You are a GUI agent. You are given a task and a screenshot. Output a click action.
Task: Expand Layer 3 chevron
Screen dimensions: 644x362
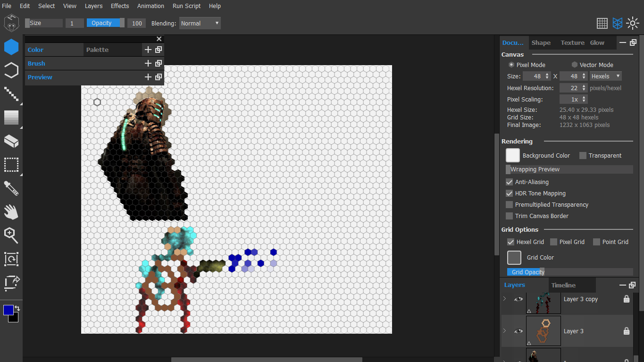coord(504,331)
